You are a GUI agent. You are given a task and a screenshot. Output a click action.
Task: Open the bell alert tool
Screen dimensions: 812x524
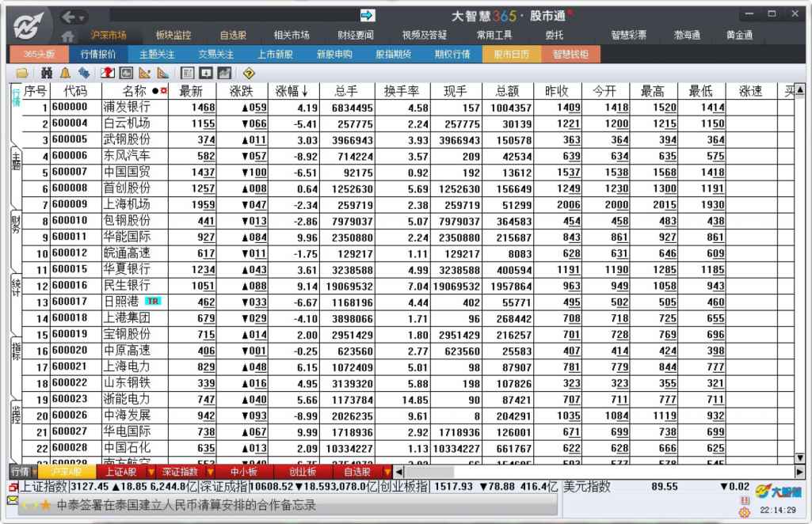click(65, 74)
